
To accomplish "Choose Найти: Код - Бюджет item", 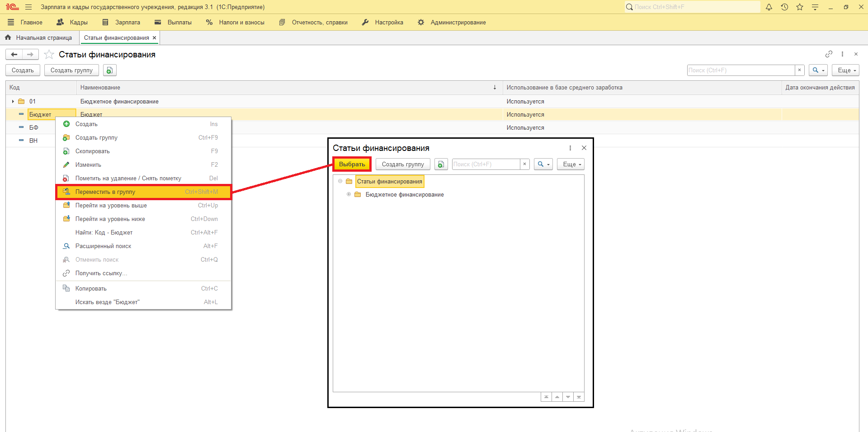I will [144, 232].
